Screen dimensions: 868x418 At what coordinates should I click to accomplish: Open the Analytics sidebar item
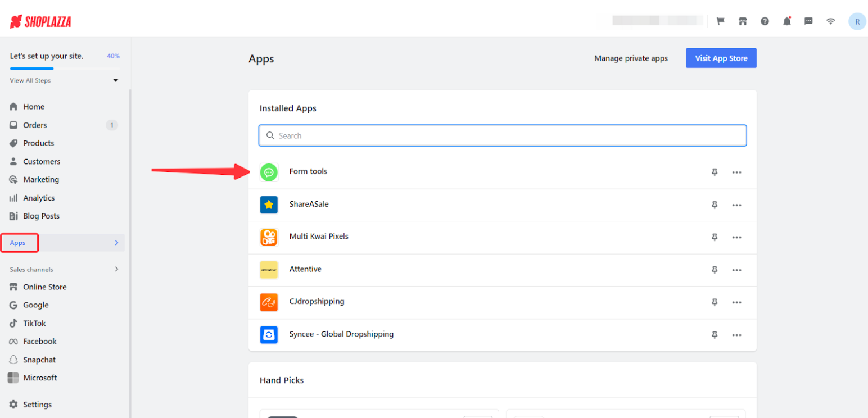pyautogui.click(x=39, y=198)
